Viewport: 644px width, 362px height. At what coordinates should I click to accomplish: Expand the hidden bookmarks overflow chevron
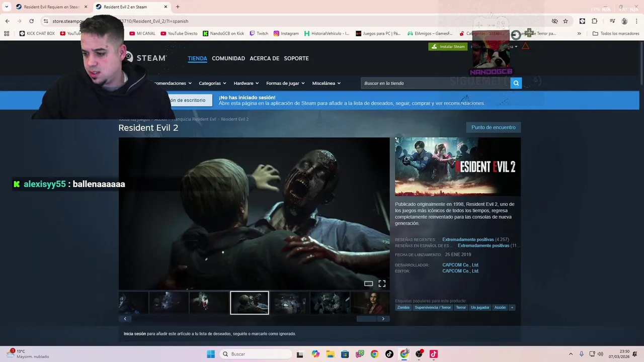point(579,34)
